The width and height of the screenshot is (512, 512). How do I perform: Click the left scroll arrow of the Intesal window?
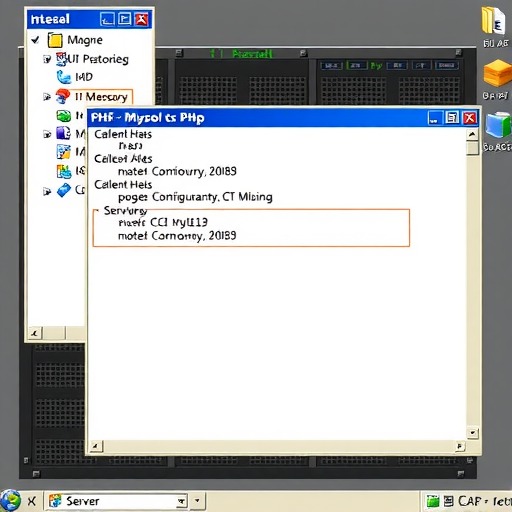click(35, 333)
